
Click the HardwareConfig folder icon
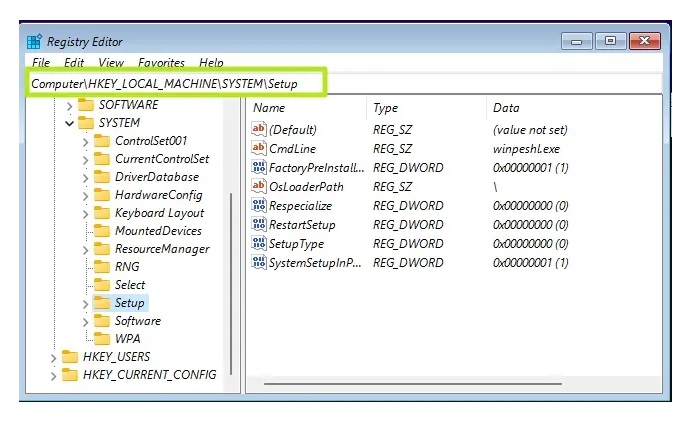[102, 194]
